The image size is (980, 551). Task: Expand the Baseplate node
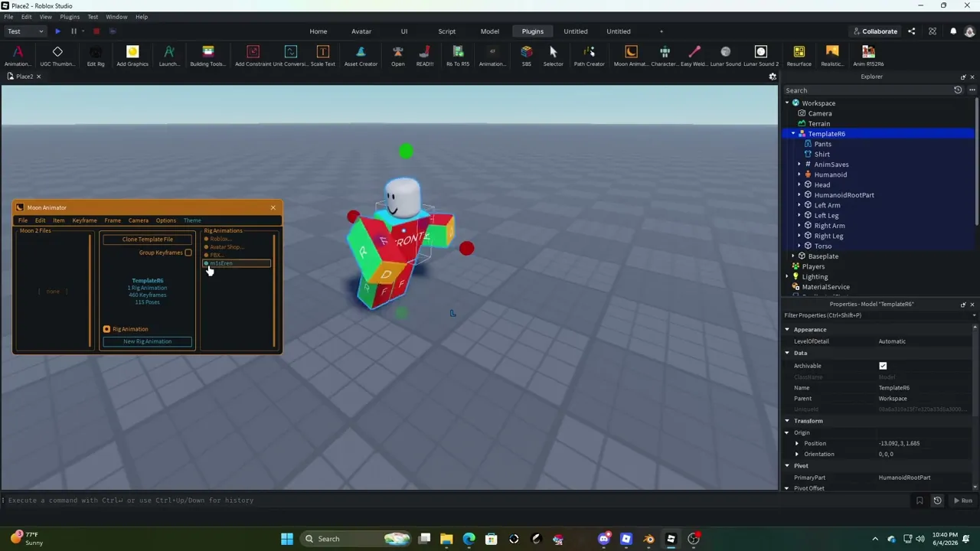pyautogui.click(x=793, y=256)
